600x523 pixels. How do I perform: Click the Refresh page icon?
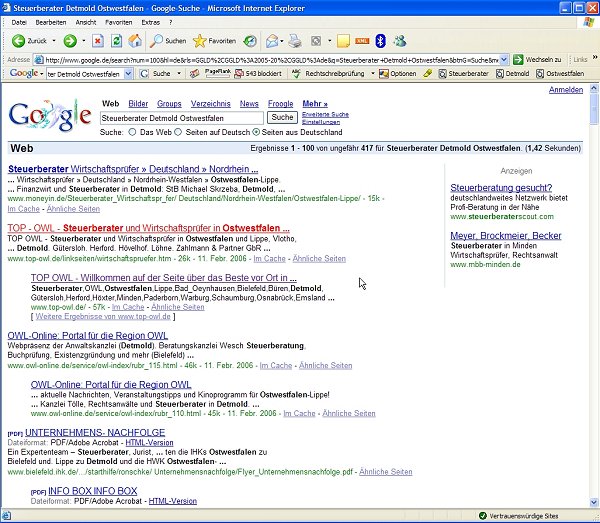(116, 41)
